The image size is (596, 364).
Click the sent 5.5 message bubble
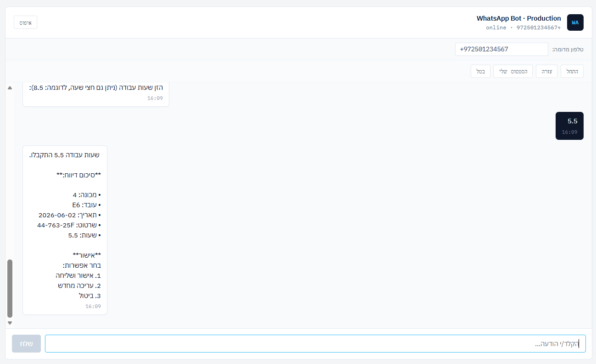[x=569, y=126]
